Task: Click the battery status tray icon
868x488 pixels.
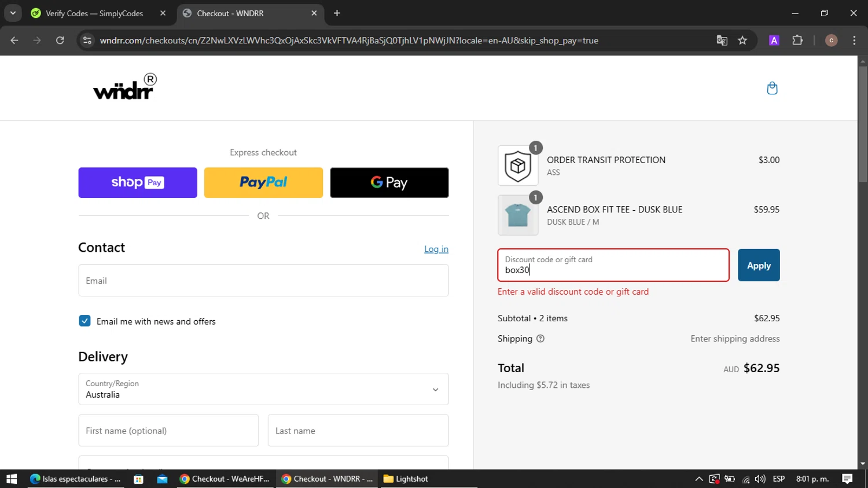Action: click(730, 479)
